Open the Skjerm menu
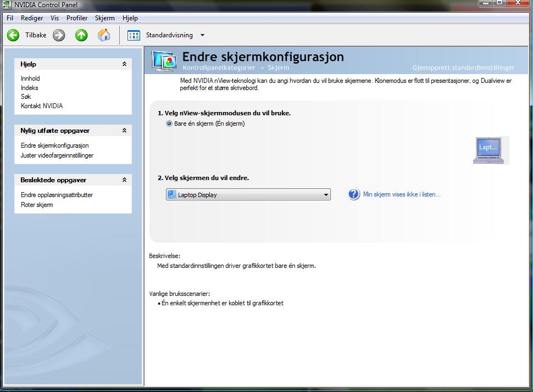Screen dimensions: 533x392 105,18
